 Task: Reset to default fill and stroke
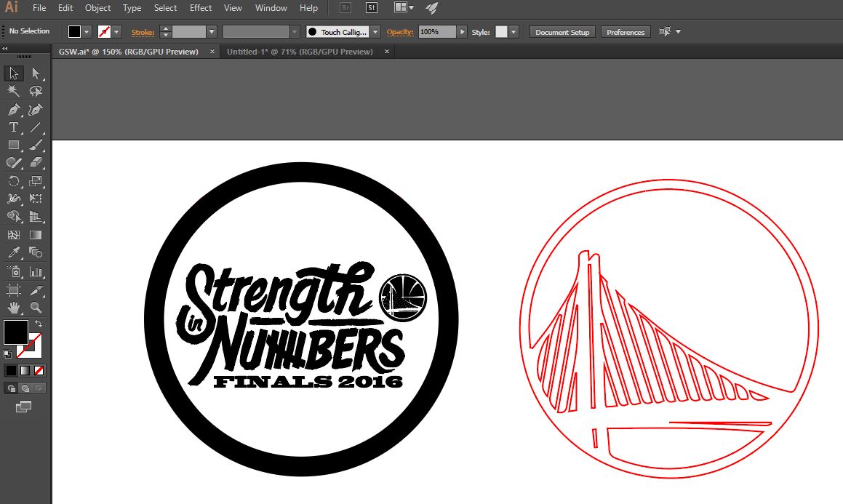[7, 353]
